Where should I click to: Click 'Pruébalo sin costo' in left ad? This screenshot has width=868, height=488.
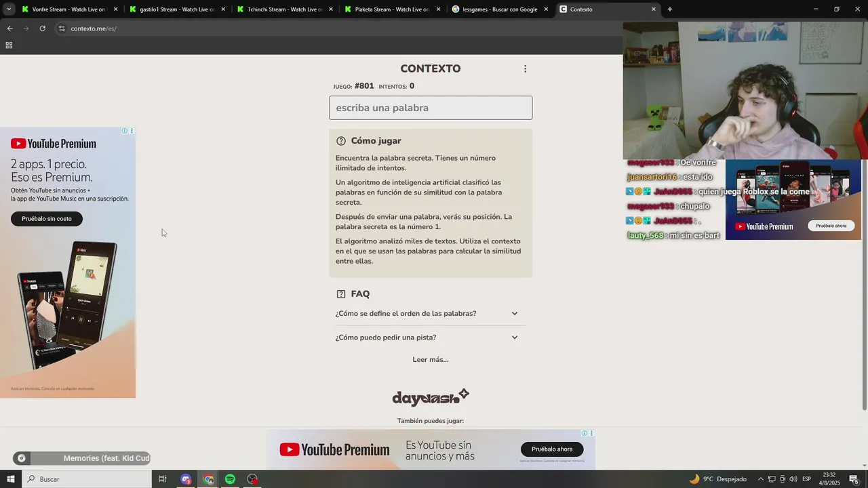click(x=46, y=219)
